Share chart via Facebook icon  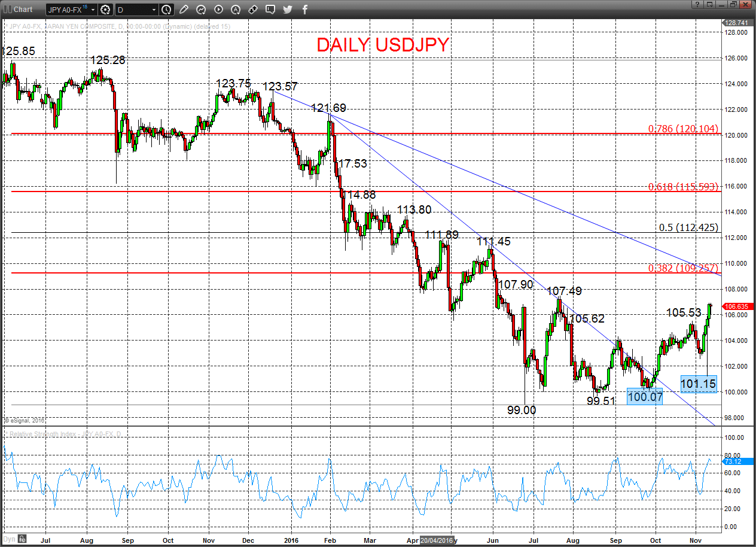[305, 10]
